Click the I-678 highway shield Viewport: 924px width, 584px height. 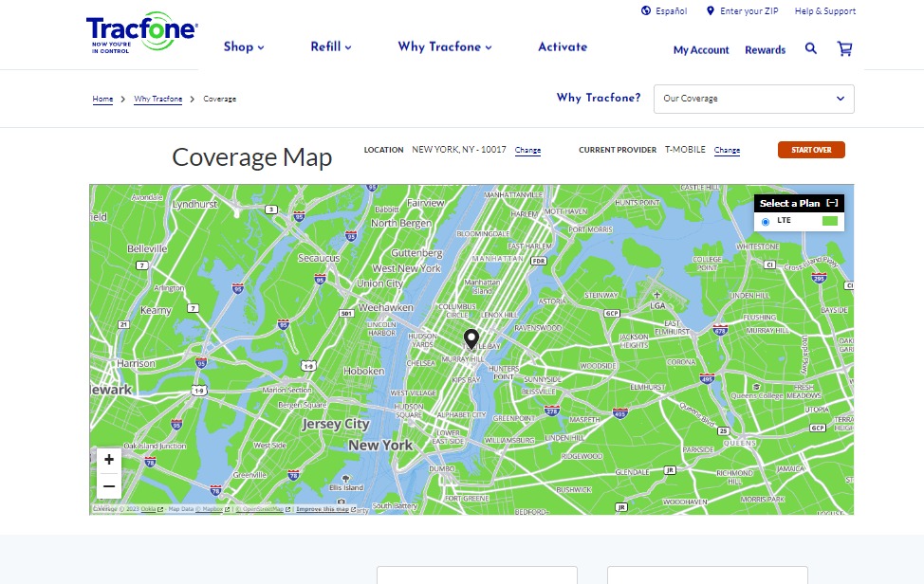coord(720,330)
